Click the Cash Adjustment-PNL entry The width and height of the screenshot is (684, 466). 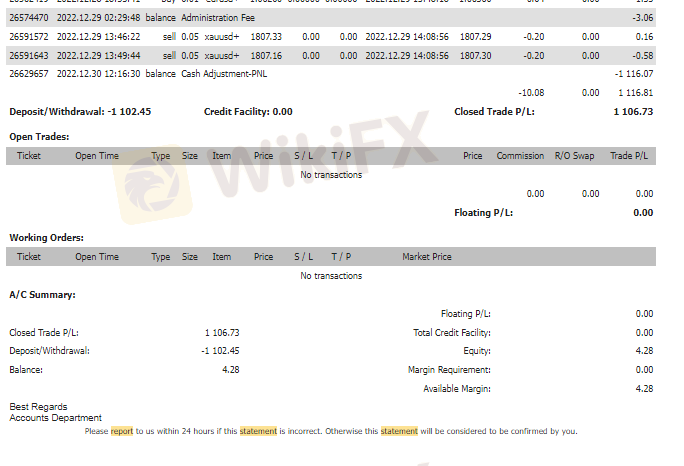224,74
